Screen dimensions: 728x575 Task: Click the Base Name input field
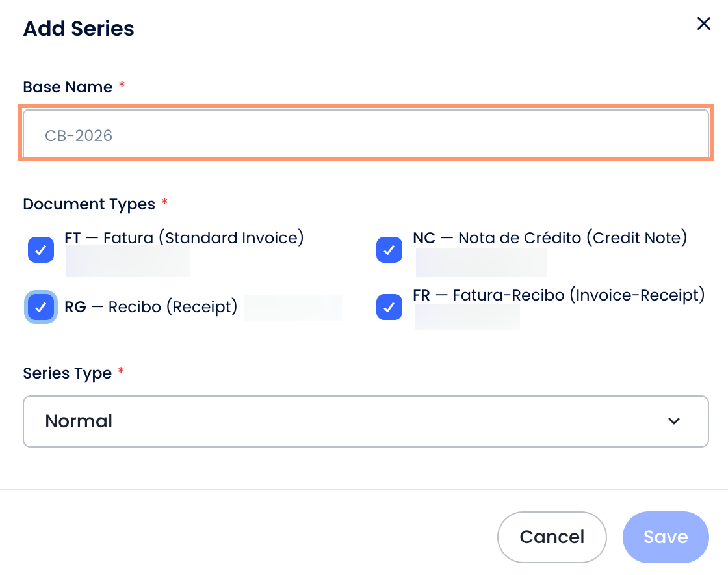(x=365, y=135)
